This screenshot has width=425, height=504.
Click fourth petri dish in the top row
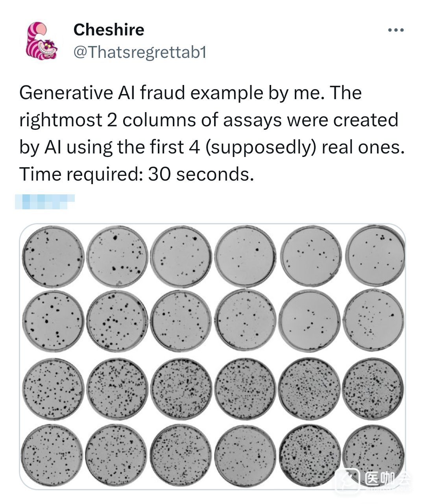245,256
